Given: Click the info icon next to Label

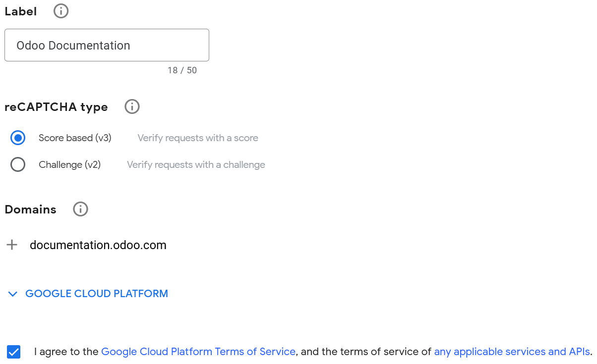Looking at the screenshot, I should 60,11.
